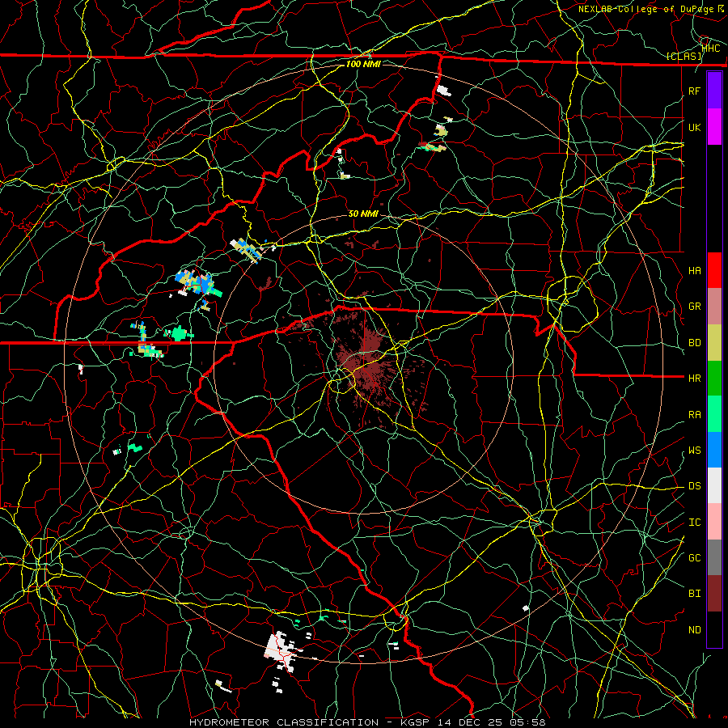Screen dimensions: 728x728
Task: Click the 100 NMI range ring label
Action: 363,64
